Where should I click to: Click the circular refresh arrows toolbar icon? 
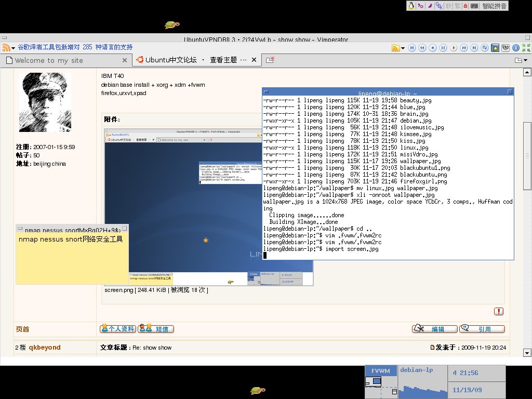(485, 48)
